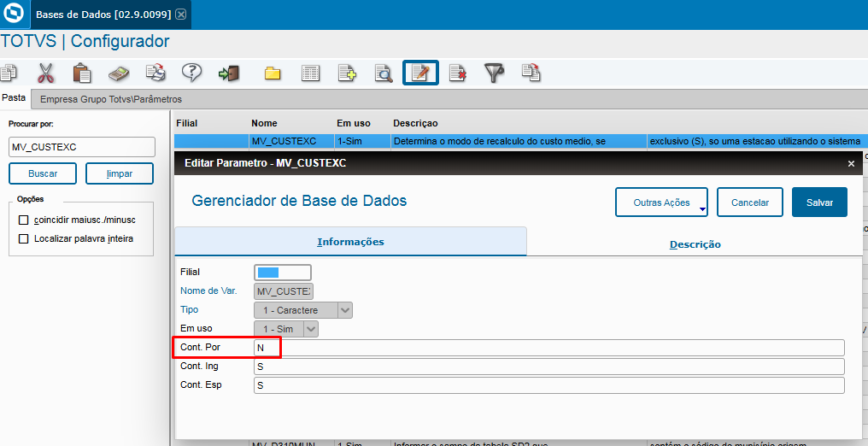This screenshot has width=868, height=446.
Task: Toggle coincidir maiusc./minusc checkbox
Action: [23, 220]
